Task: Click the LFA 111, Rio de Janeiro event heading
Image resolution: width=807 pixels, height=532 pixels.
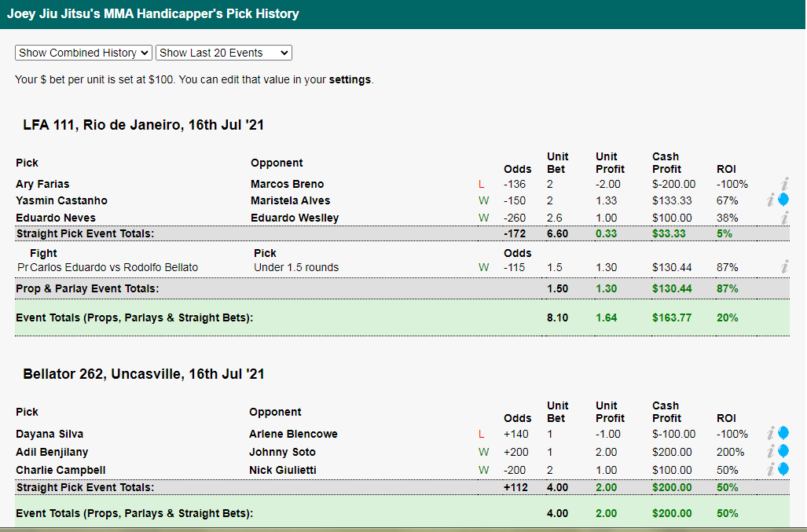Action: point(143,125)
